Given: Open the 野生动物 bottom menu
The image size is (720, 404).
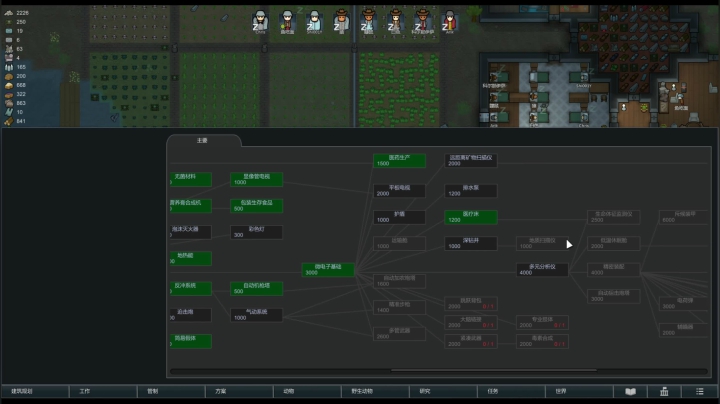Looking at the screenshot, I should tap(375, 391).
